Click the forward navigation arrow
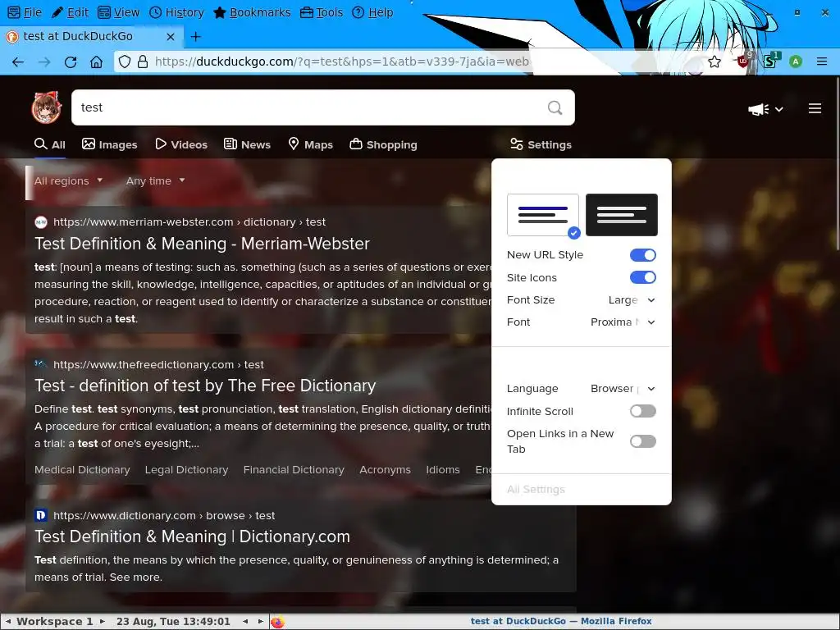This screenshot has width=840, height=630. point(44,62)
